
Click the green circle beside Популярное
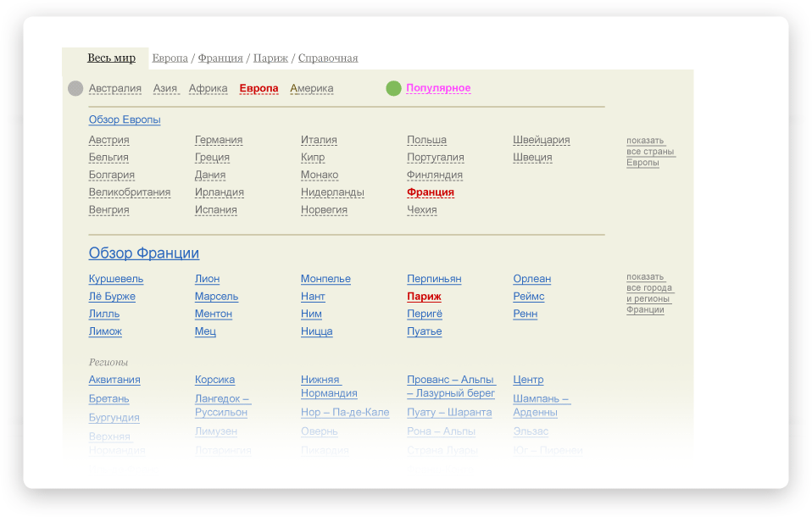point(393,88)
